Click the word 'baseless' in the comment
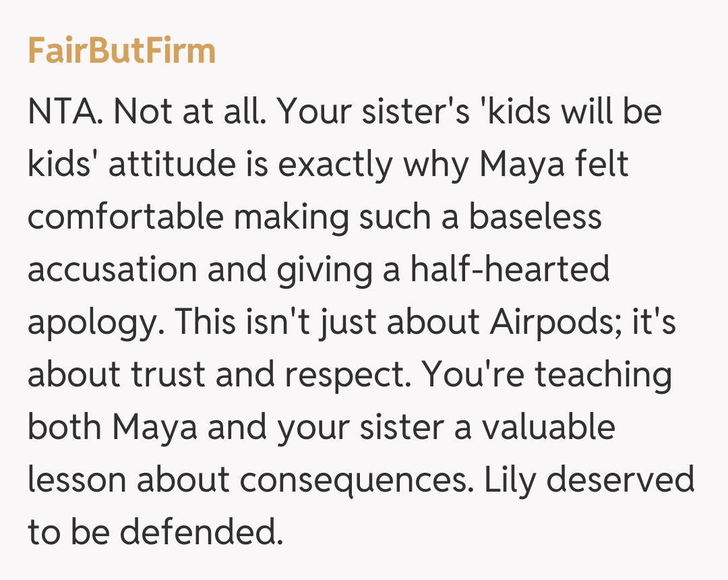 [x=535, y=217]
